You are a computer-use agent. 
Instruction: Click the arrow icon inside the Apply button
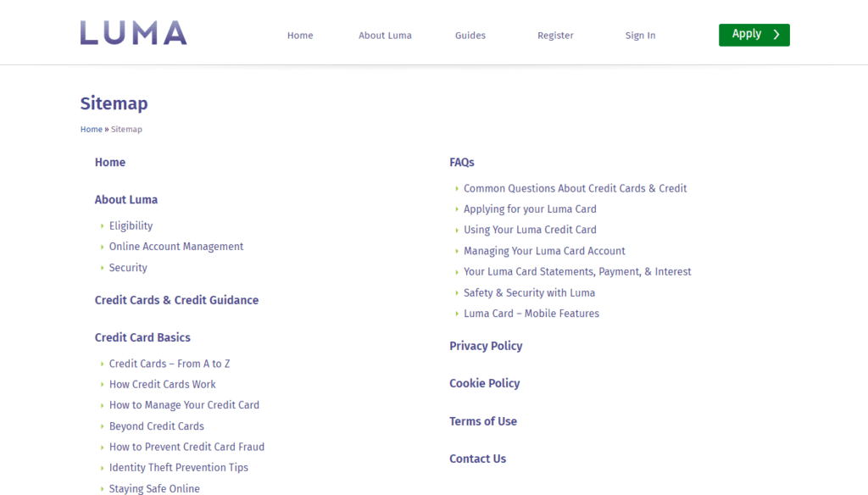[776, 35]
